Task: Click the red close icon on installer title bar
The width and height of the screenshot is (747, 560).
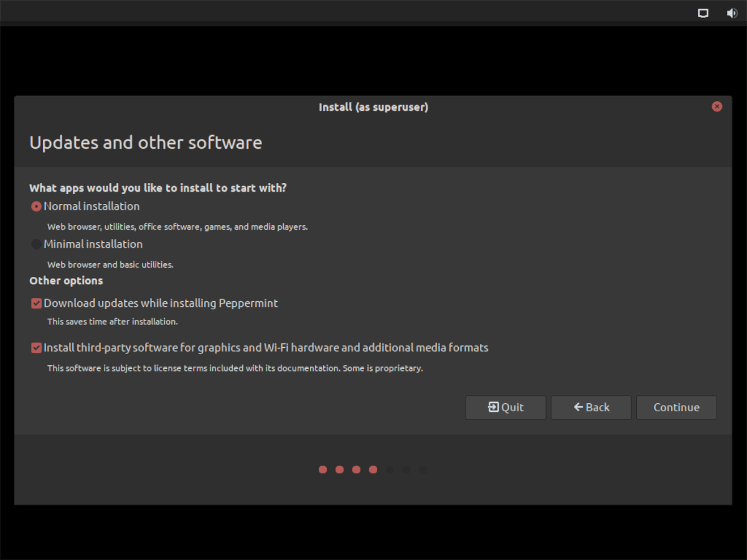Action: pyautogui.click(x=716, y=106)
